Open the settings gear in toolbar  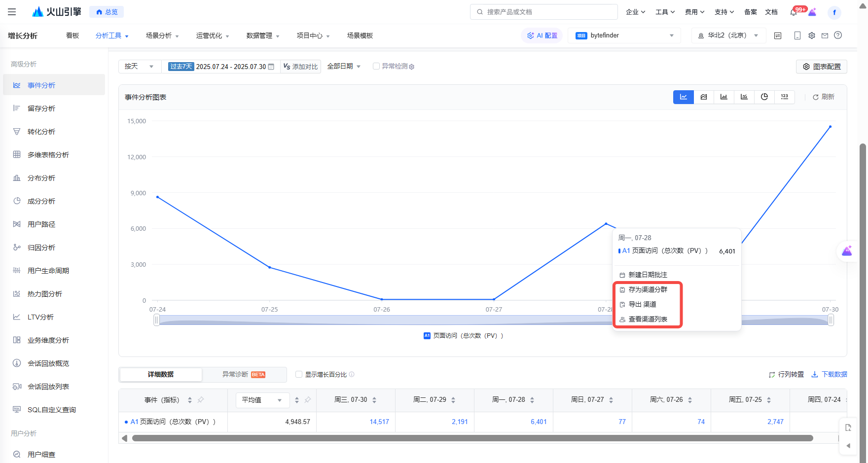811,36
